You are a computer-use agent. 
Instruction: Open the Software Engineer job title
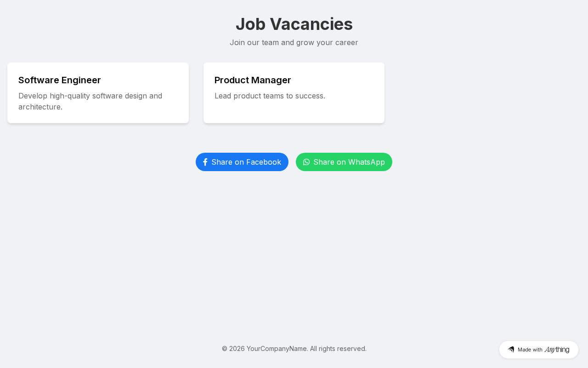click(60, 80)
